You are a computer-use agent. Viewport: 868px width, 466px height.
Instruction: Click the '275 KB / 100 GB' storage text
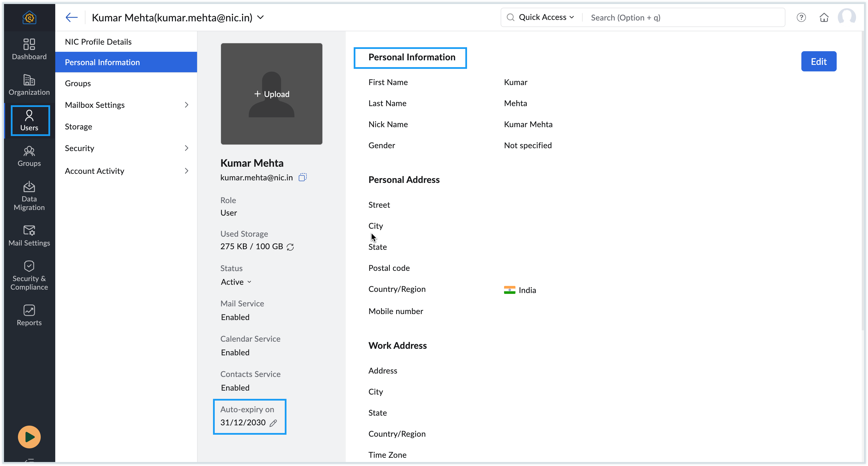[x=251, y=246]
